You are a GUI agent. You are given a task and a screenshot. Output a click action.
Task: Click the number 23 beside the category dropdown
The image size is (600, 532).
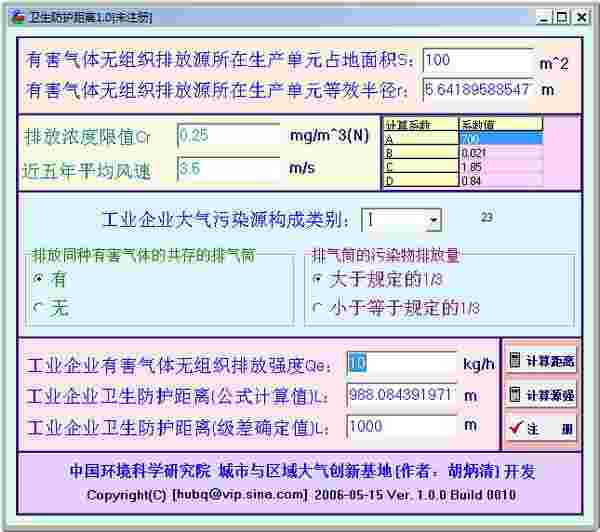487,217
